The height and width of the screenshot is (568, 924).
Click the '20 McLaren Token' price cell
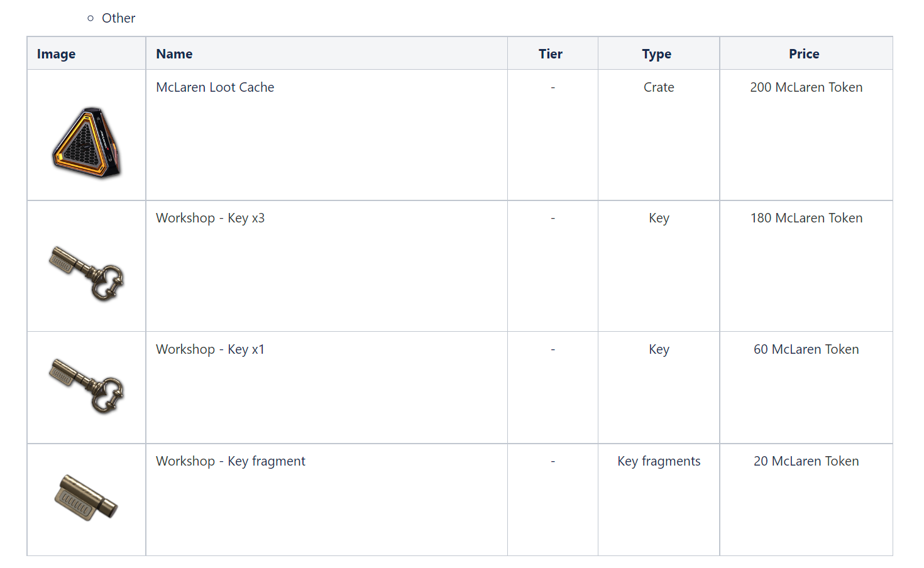806,461
